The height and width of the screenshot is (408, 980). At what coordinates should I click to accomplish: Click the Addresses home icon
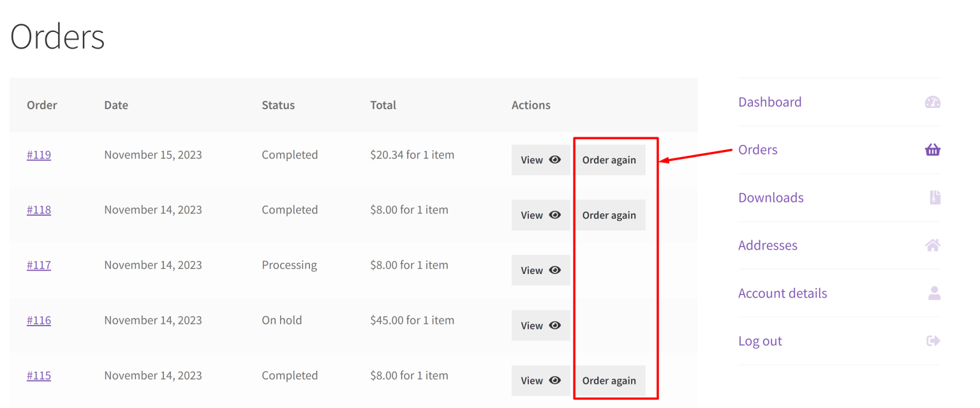[x=933, y=245]
